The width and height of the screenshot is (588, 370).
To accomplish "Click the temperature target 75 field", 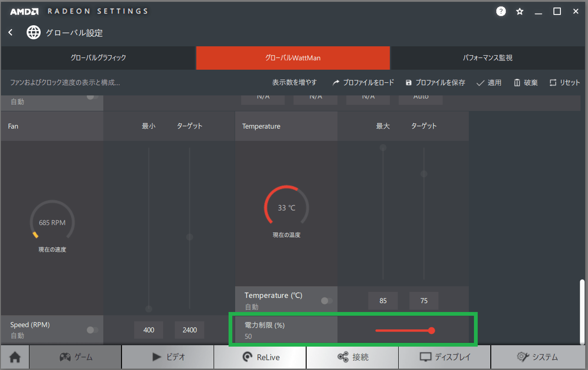I will (424, 301).
